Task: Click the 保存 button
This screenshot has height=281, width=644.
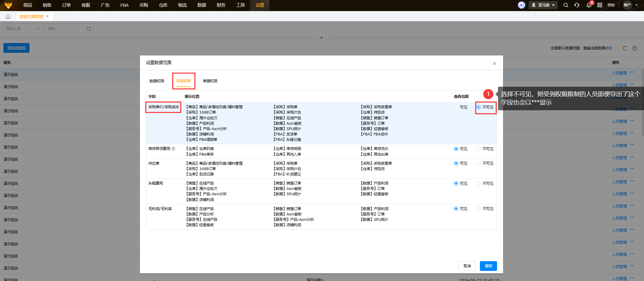Action: (x=488, y=266)
